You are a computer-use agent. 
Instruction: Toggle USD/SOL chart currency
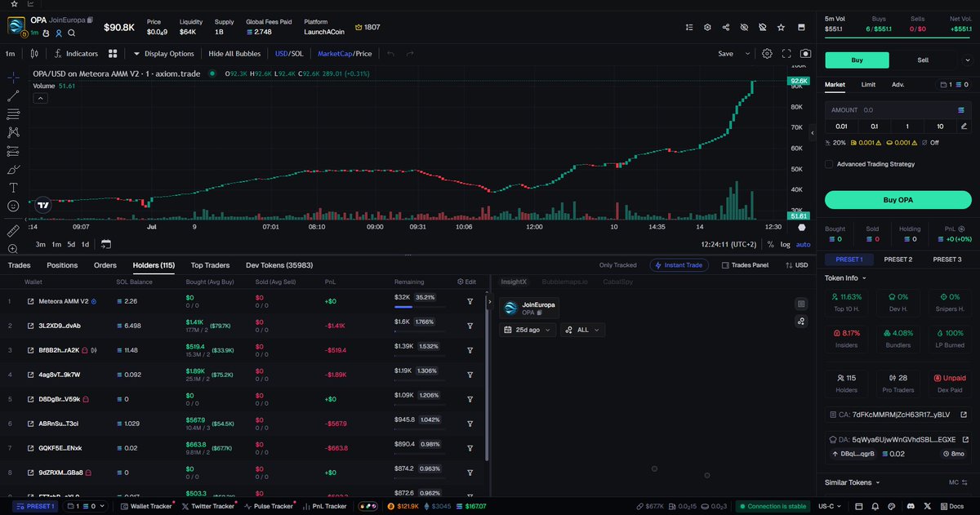pos(289,54)
